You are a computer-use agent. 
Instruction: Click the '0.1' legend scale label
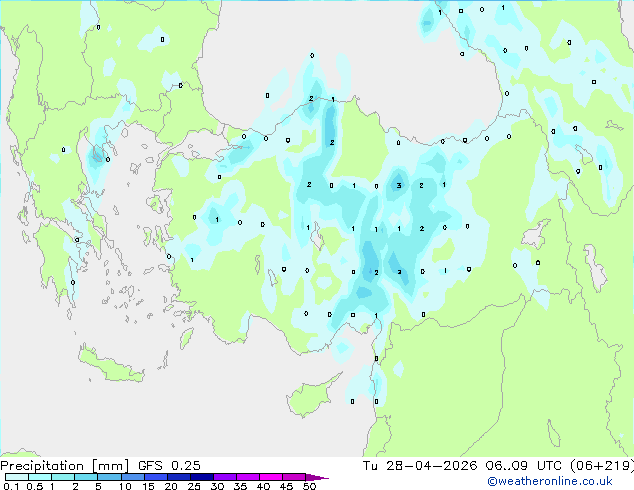pyautogui.click(x=11, y=486)
